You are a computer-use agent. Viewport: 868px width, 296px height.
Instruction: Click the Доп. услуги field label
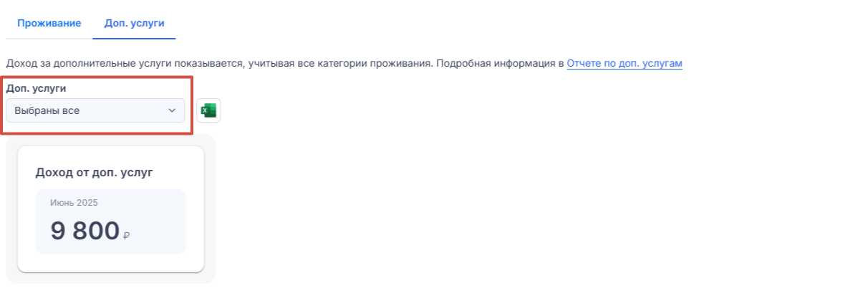pyautogui.click(x=36, y=88)
